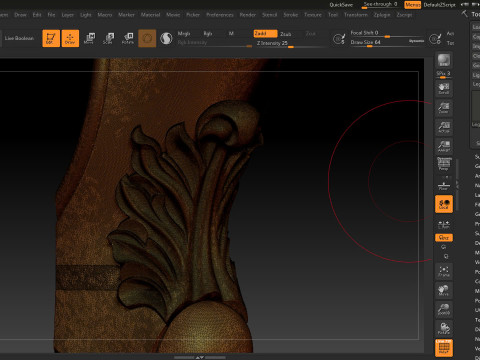Click the brush icon left of Focal Shift
Image resolution: width=480 pixels, height=360 pixels.
click(x=339, y=39)
